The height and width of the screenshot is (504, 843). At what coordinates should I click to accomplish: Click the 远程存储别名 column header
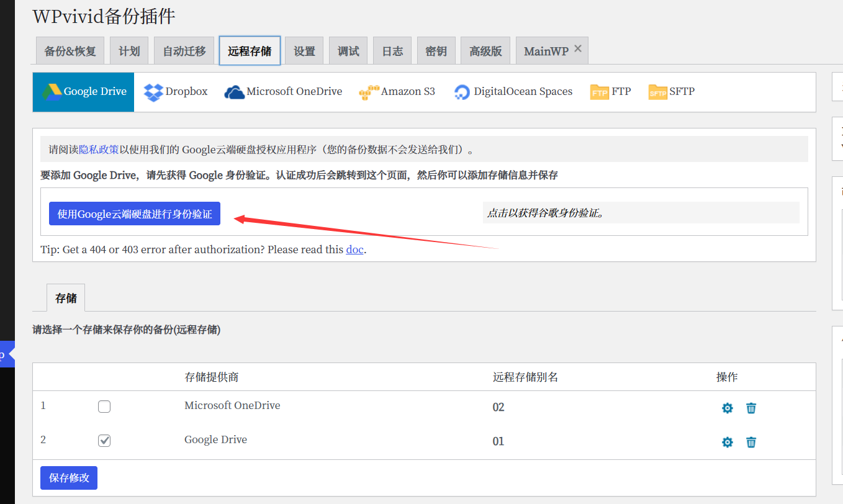pyautogui.click(x=526, y=377)
